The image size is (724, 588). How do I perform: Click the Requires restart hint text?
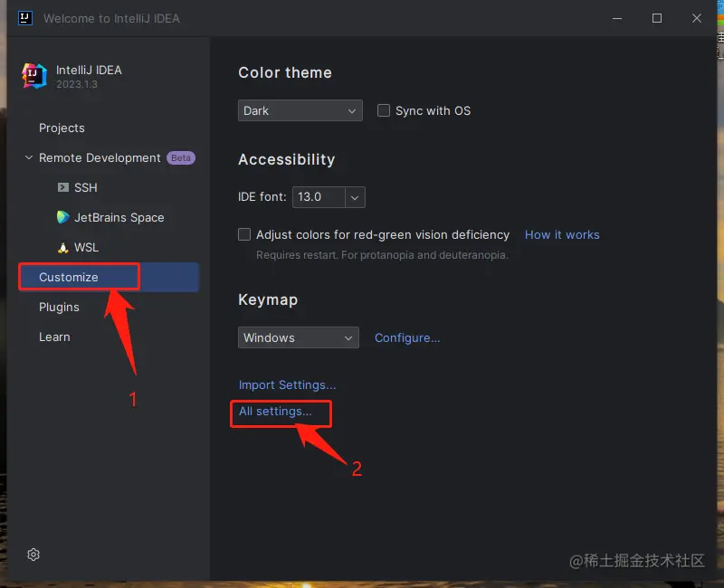coord(382,255)
